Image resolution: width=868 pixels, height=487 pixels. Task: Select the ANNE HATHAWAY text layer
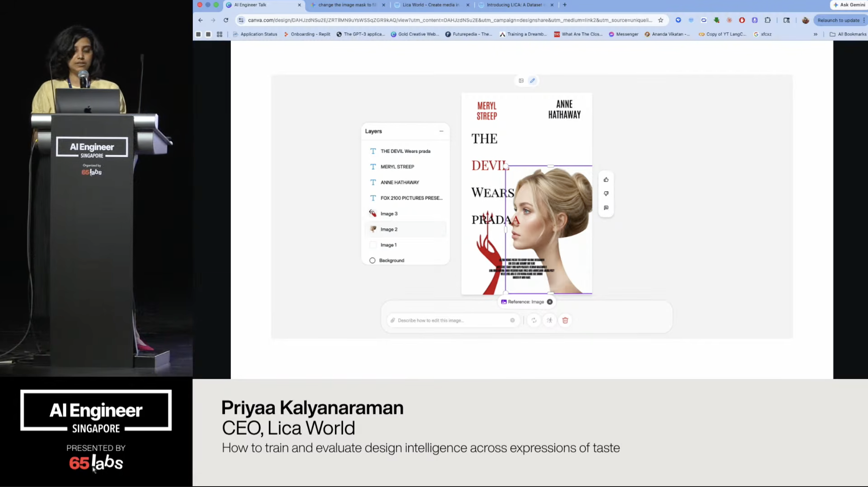(x=405, y=183)
